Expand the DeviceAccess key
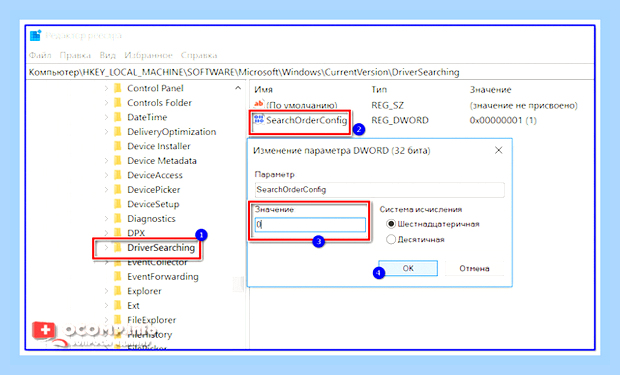Viewport: 620px width, 375px height. click(x=106, y=175)
